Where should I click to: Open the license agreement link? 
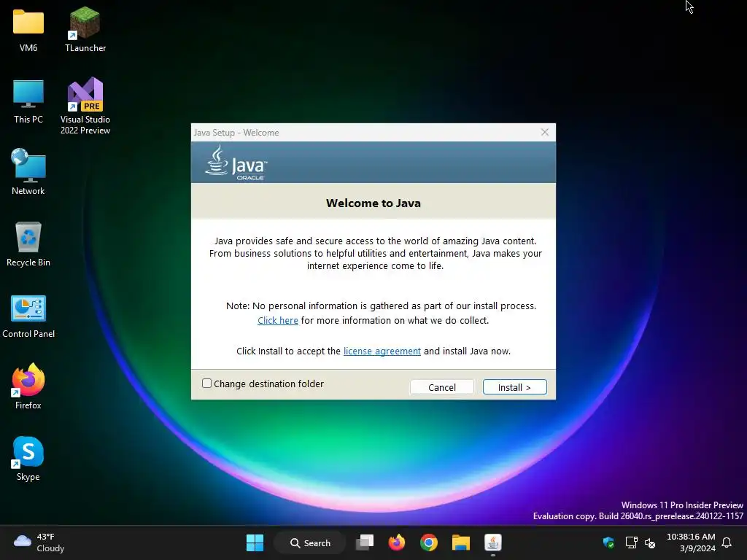382,351
